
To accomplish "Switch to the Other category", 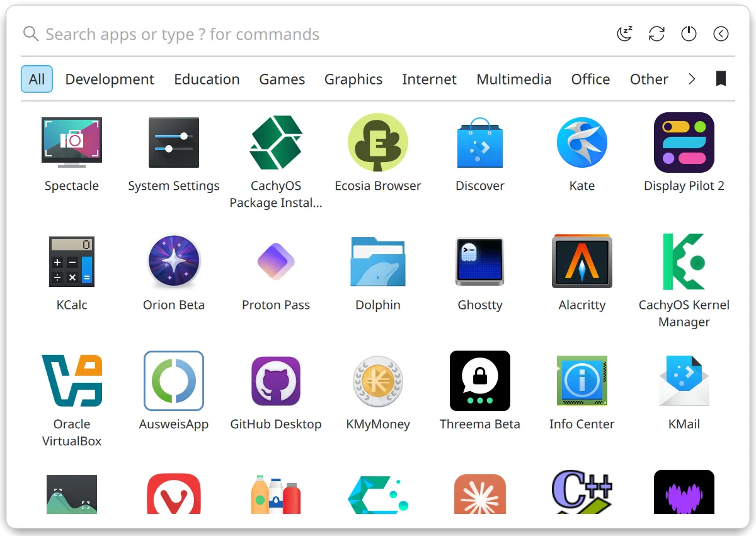I will tap(649, 79).
